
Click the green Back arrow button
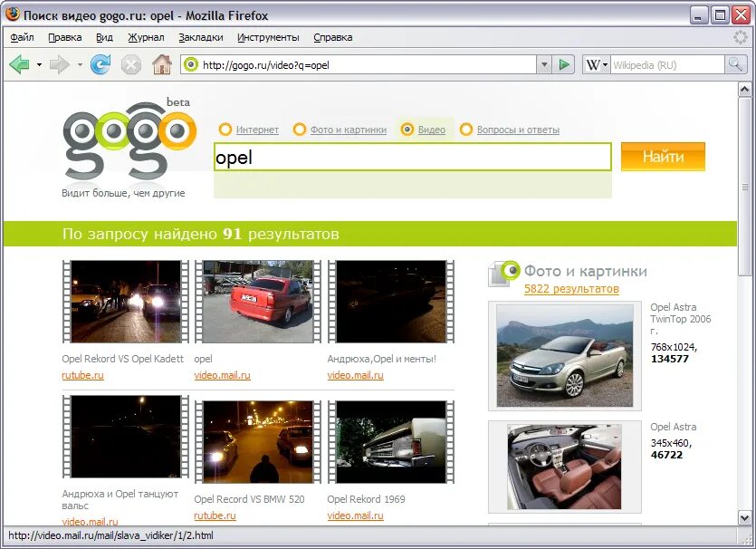[19, 64]
